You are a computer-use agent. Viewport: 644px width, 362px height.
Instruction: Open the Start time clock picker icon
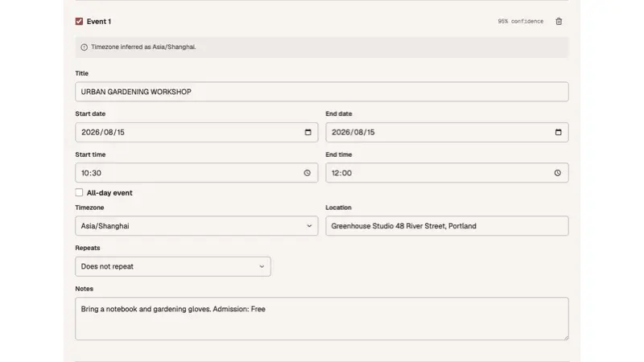coord(308,173)
